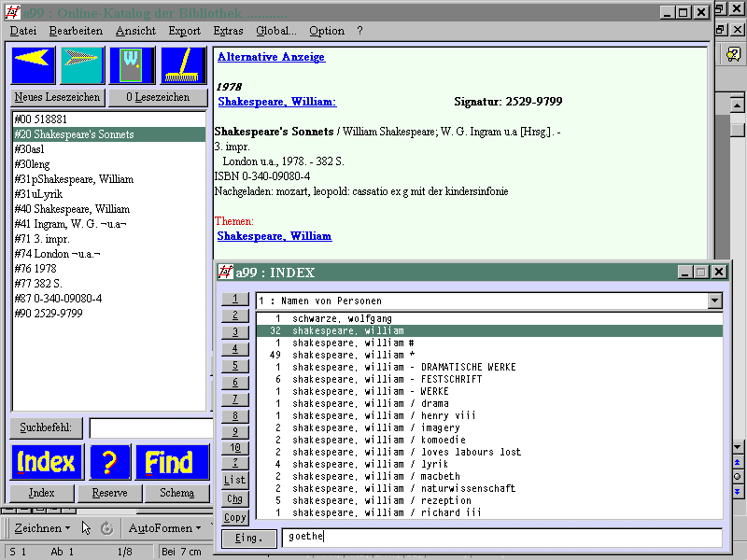Screen dimensions: 747x560
Task: Select index entry 'shakespeare, william / lyrik'
Action: click(x=489, y=464)
